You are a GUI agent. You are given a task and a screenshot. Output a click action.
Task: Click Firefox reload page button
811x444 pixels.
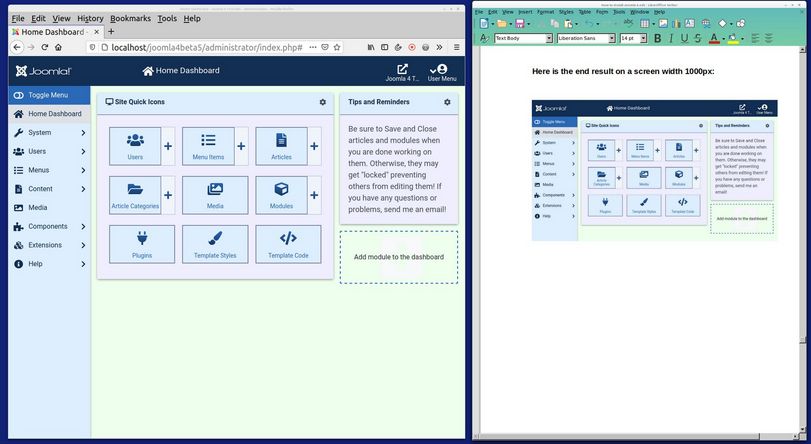point(44,47)
